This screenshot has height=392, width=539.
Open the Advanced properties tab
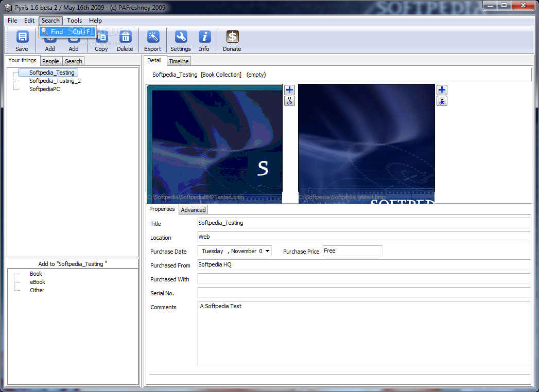click(193, 210)
